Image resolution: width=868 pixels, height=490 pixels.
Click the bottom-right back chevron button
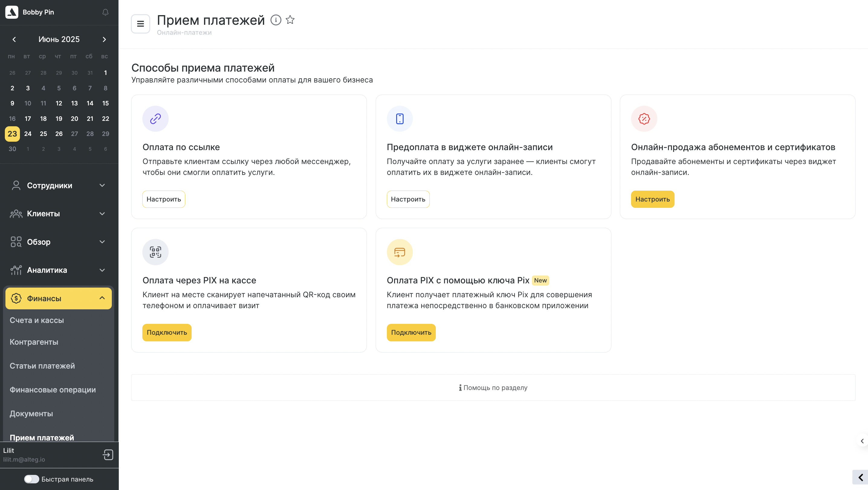860,477
